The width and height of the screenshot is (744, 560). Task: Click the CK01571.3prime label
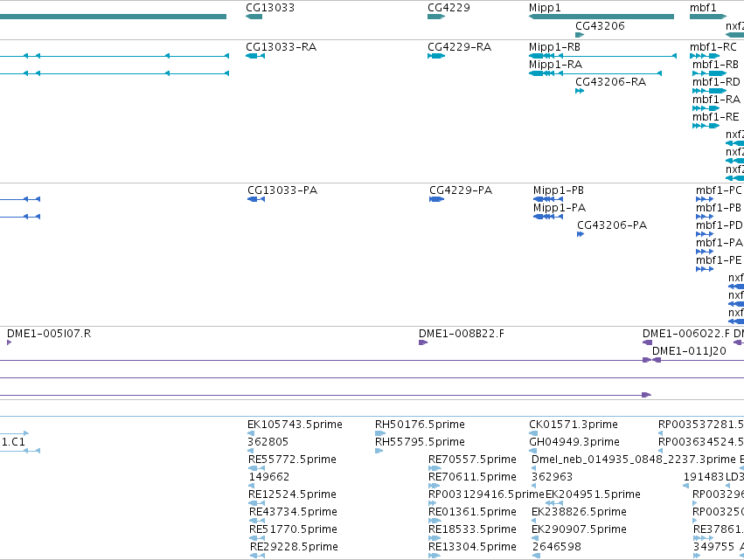click(x=574, y=425)
